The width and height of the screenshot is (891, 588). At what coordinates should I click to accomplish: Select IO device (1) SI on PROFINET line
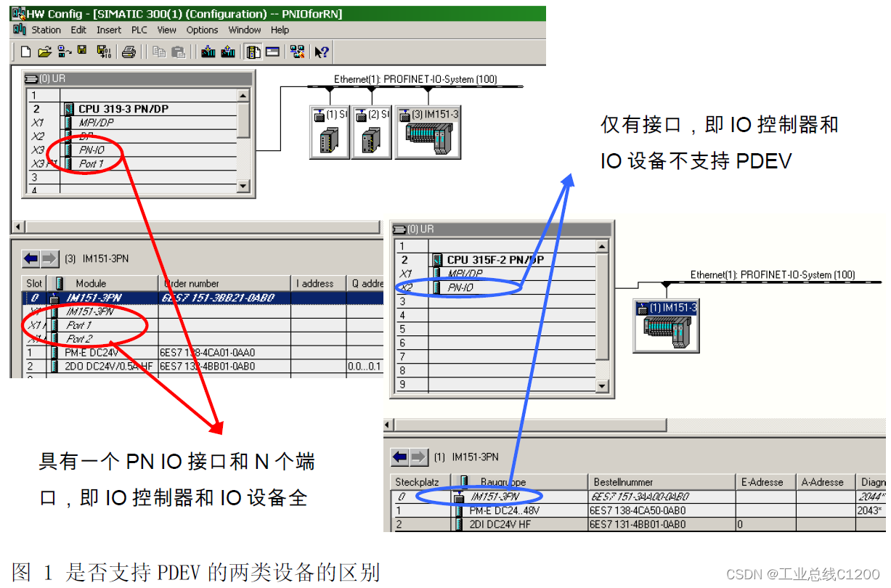(x=329, y=131)
